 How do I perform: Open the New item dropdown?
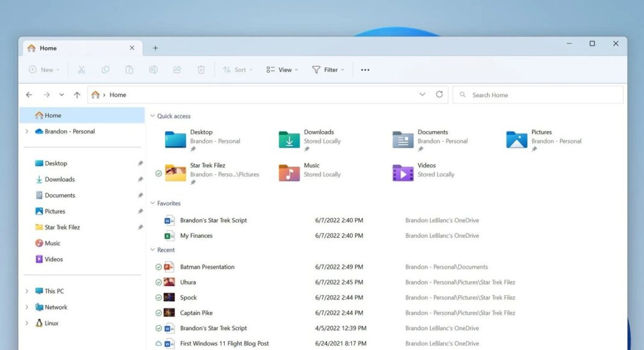tap(45, 70)
